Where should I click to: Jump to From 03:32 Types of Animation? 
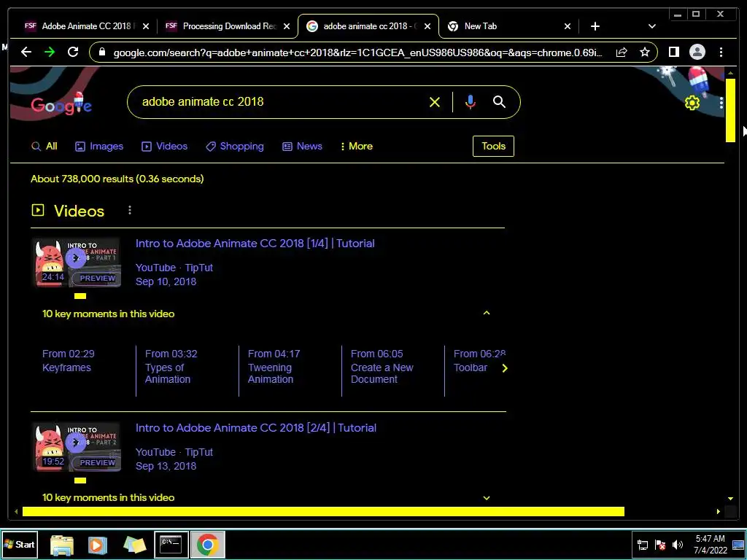171,366
